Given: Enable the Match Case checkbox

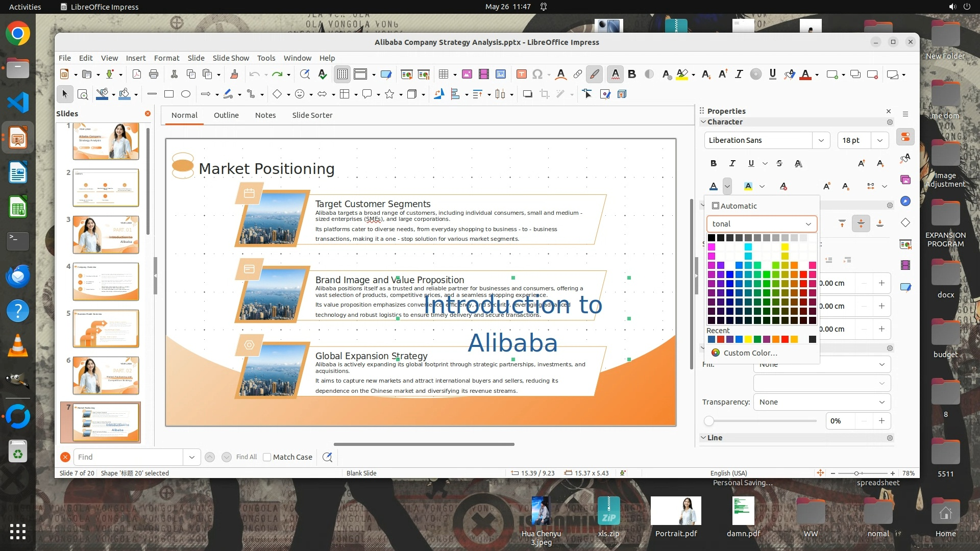Looking at the screenshot, I should coord(267,457).
